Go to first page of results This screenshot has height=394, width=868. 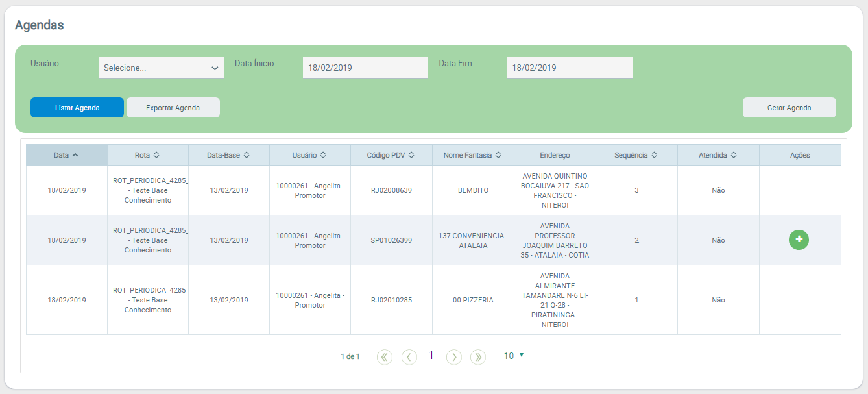tap(385, 356)
